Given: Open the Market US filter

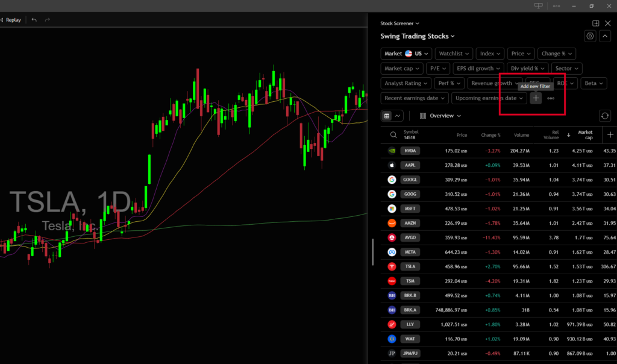Looking at the screenshot, I should pyautogui.click(x=406, y=54).
